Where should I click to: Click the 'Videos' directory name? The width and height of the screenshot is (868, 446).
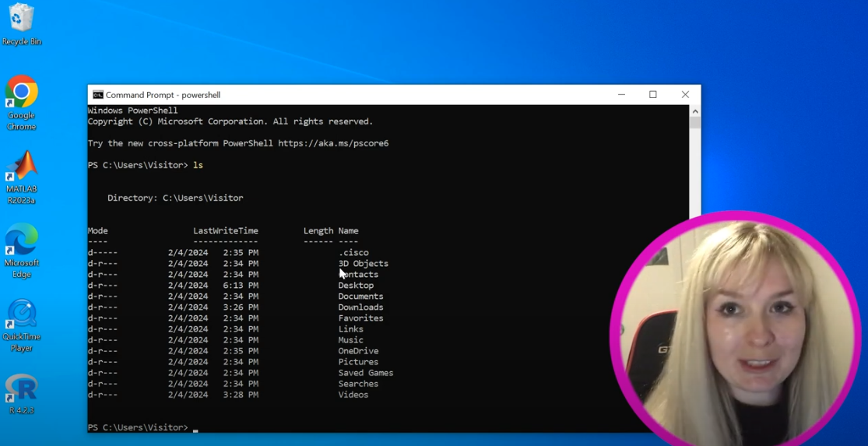(353, 395)
